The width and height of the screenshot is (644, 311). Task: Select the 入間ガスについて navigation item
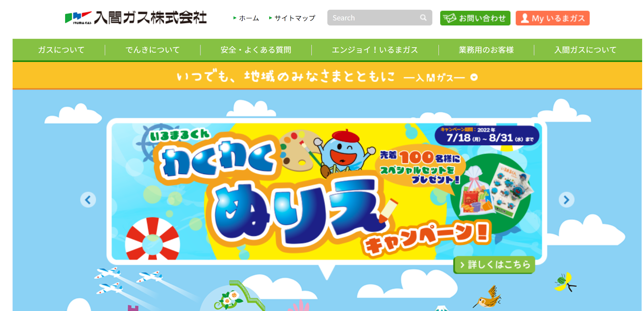click(x=585, y=50)
